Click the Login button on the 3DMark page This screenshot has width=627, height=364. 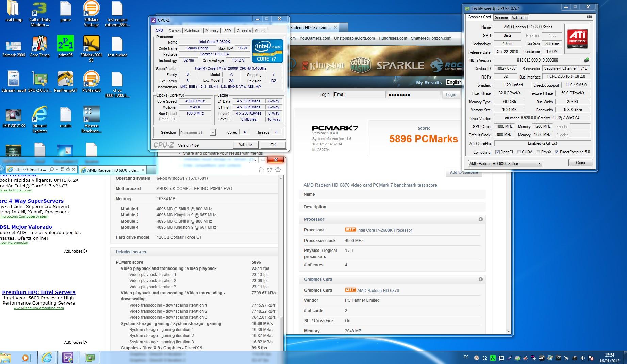click(451, 94)
